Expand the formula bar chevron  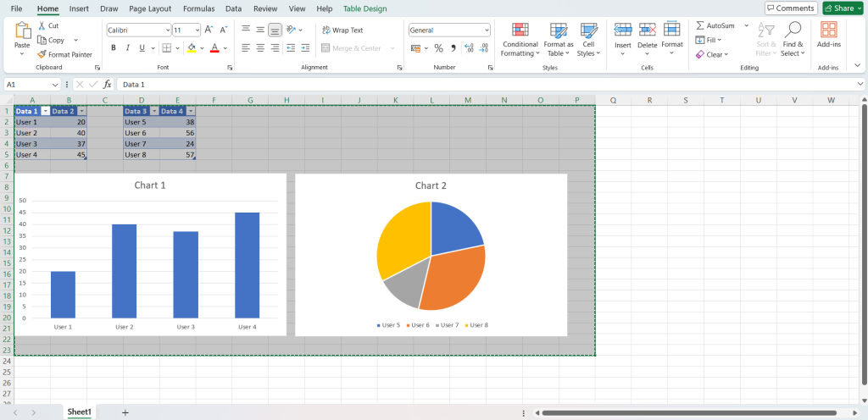860,85
